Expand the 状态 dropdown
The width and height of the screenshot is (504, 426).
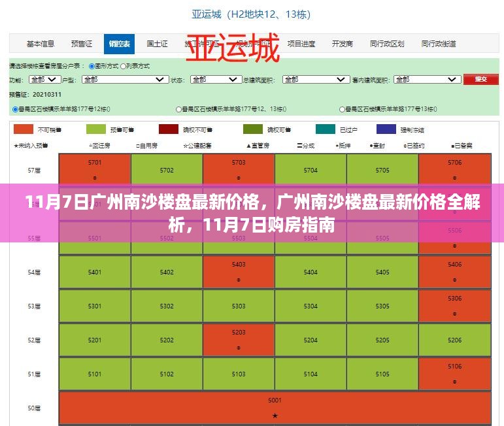pos(216,79)
